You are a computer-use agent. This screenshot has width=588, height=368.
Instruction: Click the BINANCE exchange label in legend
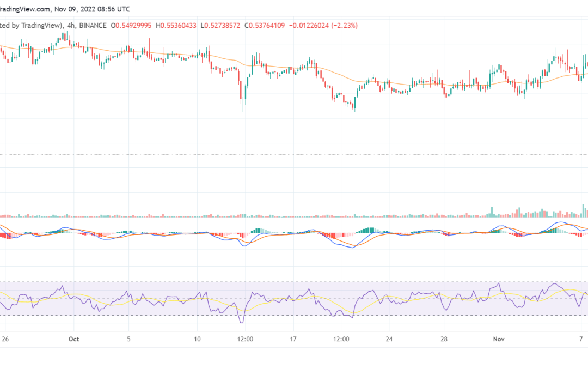[x=93, y=26]
